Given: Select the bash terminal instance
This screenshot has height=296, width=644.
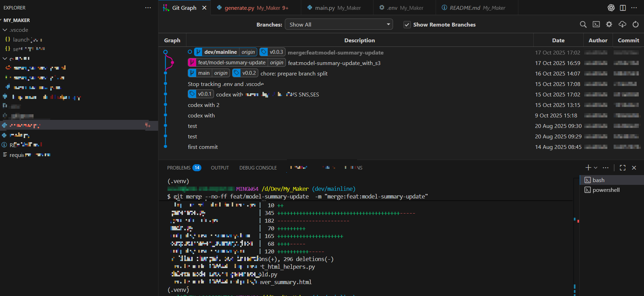Looking at the screenshot, I should pos(612,180).
